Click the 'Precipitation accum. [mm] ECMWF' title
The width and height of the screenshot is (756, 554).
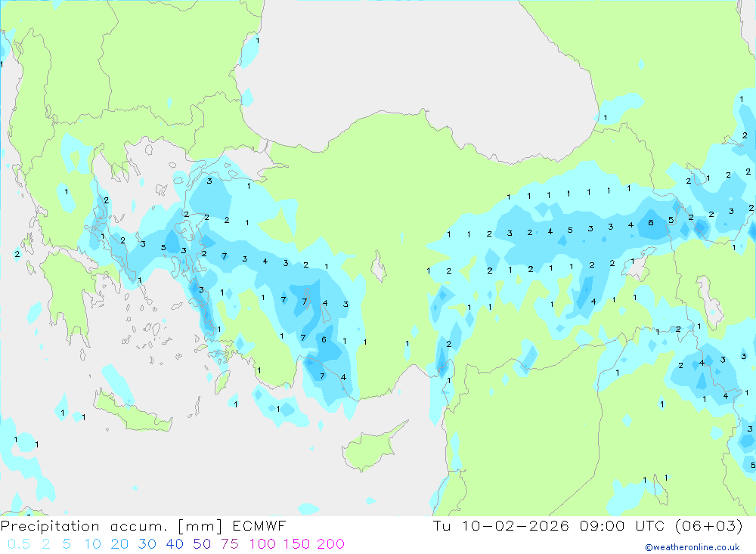[143, 525]
